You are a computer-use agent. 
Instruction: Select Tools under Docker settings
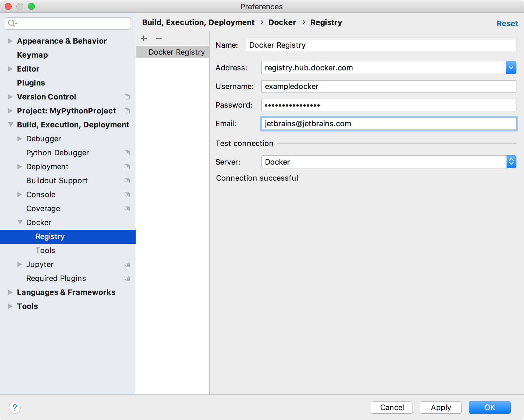(45, 250)
